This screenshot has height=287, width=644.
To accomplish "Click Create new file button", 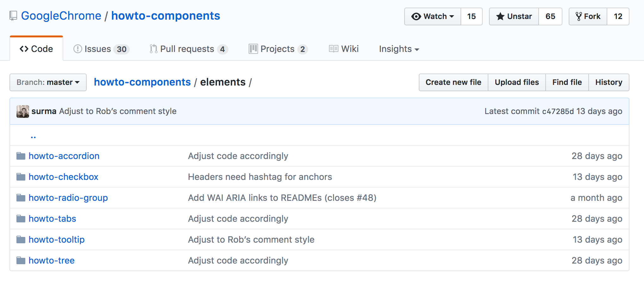I will (453, 82).
